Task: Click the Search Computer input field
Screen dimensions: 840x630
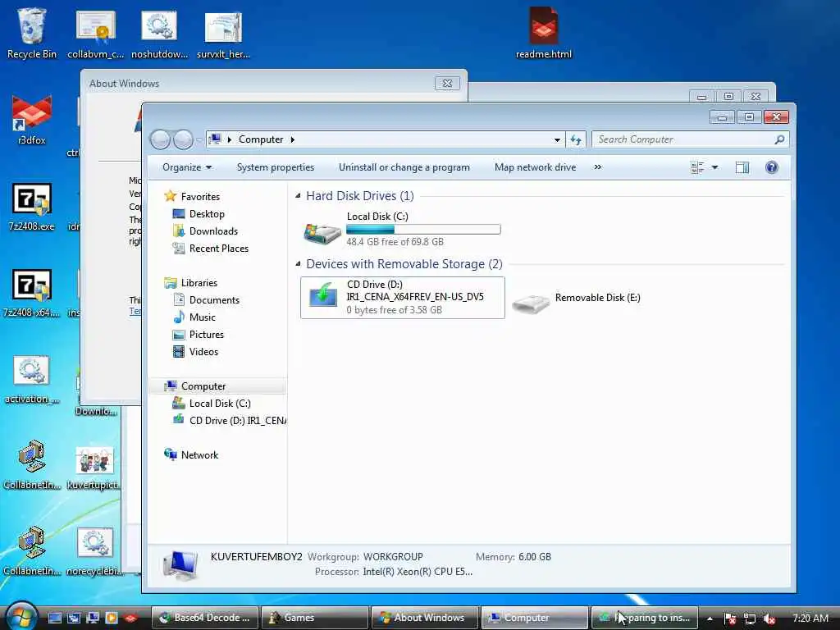Action: tap(690, 139)
